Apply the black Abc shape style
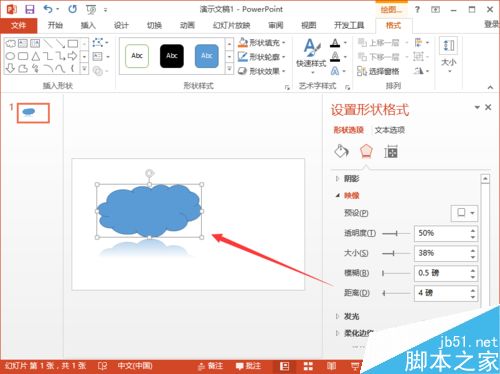Viewport: 500px width, 374px height. point(172,56)
